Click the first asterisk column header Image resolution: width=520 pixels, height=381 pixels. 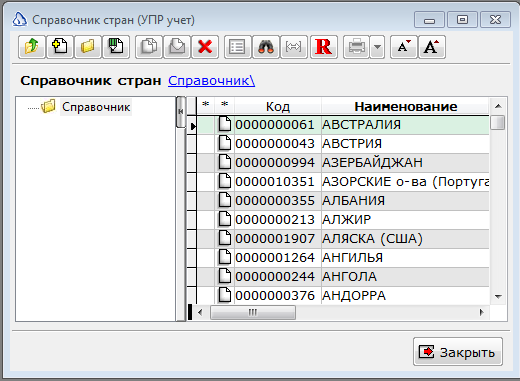click(x=206, y=106)
